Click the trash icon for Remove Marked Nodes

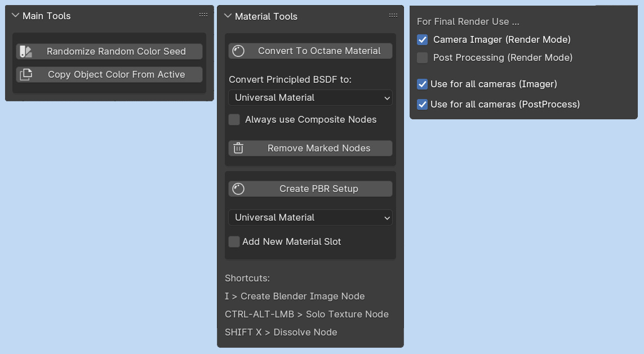pos(238,149)
